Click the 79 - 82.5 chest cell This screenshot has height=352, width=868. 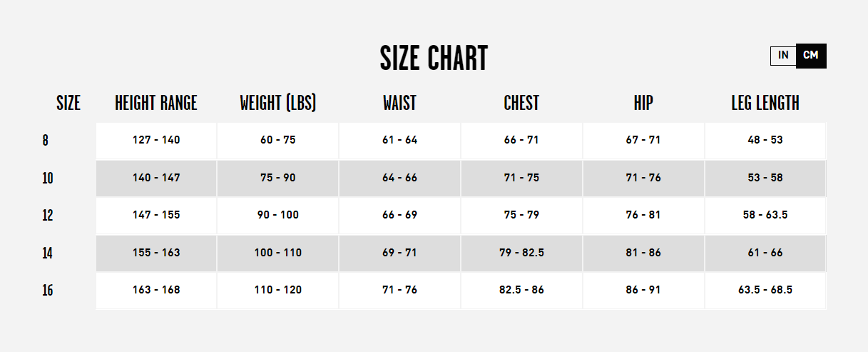click(x=521, y=253)
